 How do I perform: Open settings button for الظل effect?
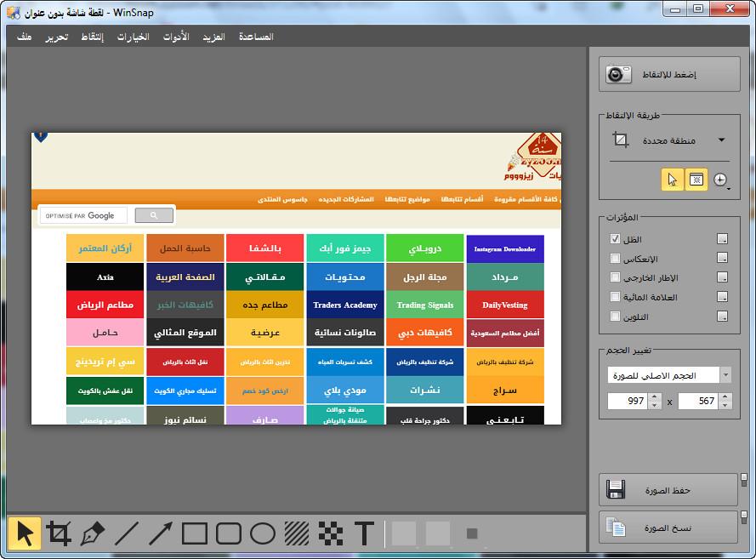tap(722, 239)
